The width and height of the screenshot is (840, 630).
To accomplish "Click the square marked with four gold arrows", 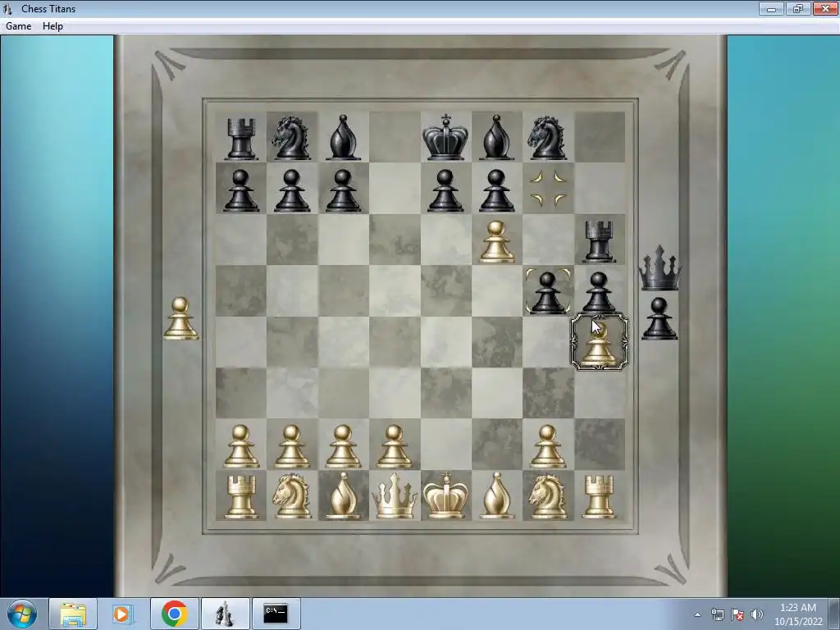I will (548, 189).
